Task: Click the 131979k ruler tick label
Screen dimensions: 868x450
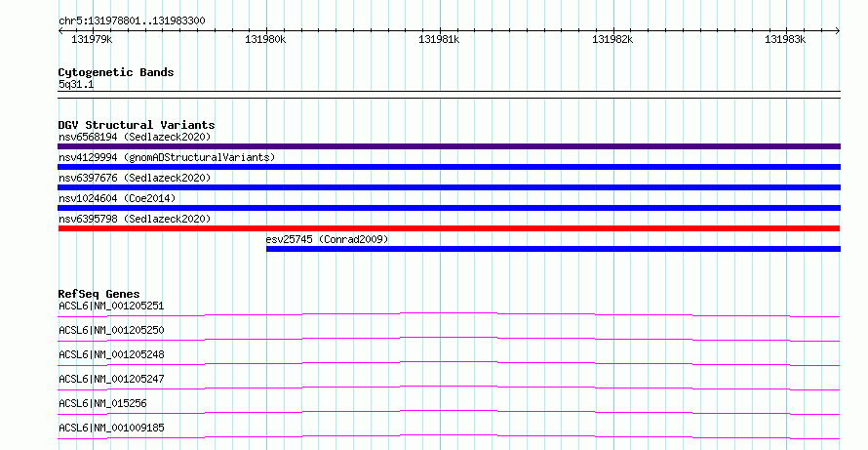Action: [x=92, y=39]
